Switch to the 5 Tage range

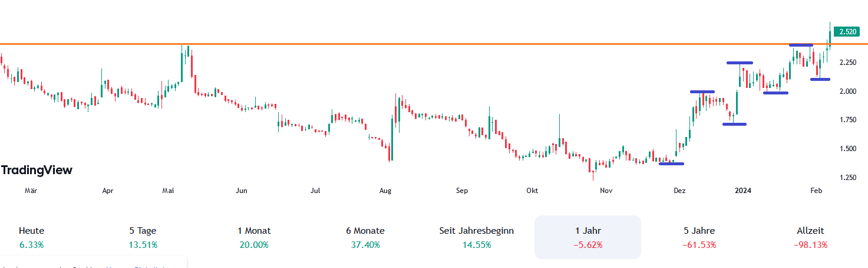click(143, 237)
